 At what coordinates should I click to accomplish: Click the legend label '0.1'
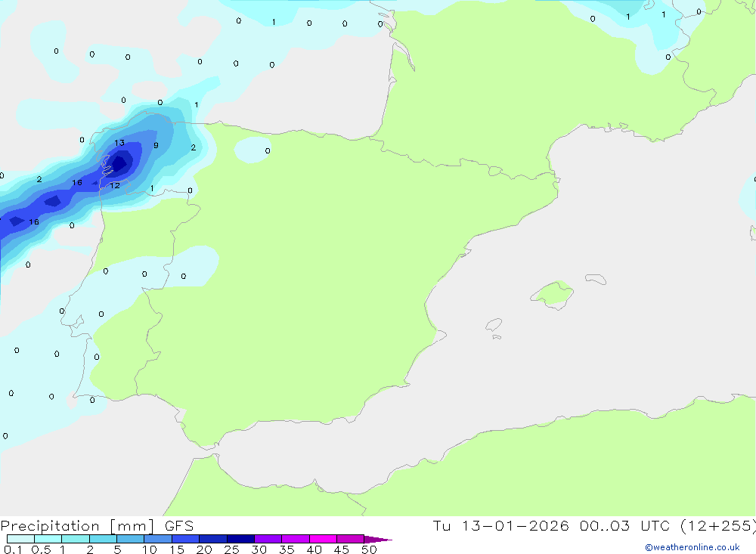pos(13,549)
